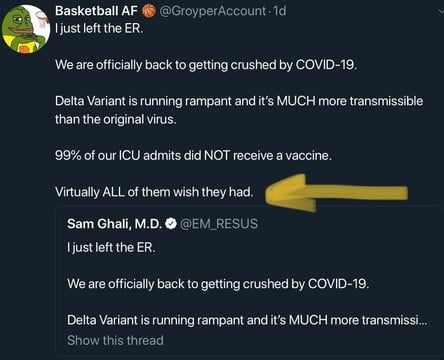Image resolution: width=444 pixels, height=360 pixels.
Task: Click the Show this thread link
Action: tap(115, 340)
